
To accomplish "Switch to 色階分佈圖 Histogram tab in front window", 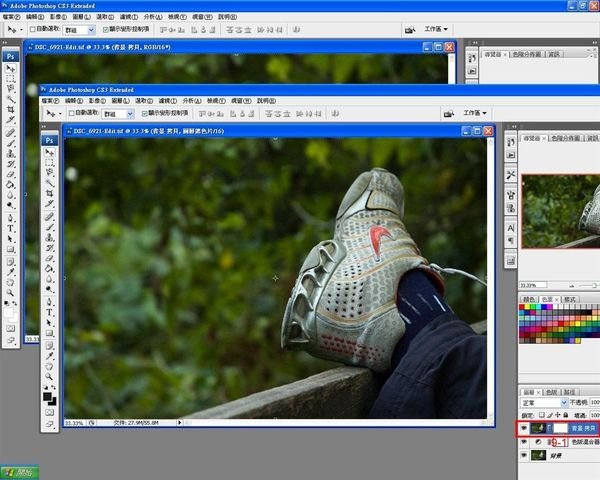I will click(x=566, y=138).
